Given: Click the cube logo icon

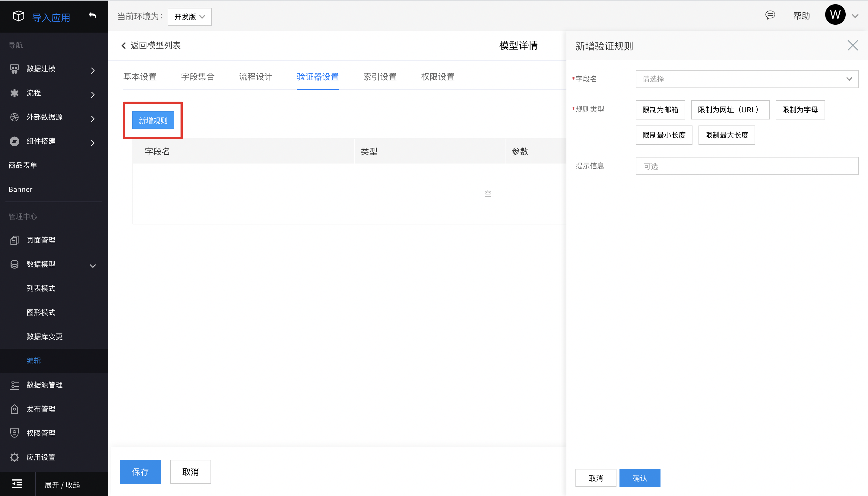Looking at the screenshot, I should tap(18, 16).
